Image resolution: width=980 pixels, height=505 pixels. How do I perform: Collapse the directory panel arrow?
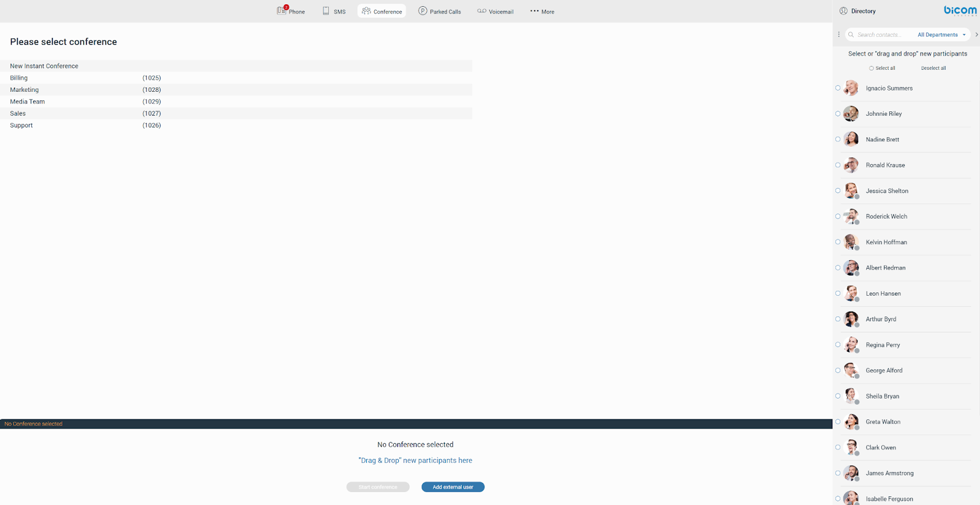pos(976,35)
